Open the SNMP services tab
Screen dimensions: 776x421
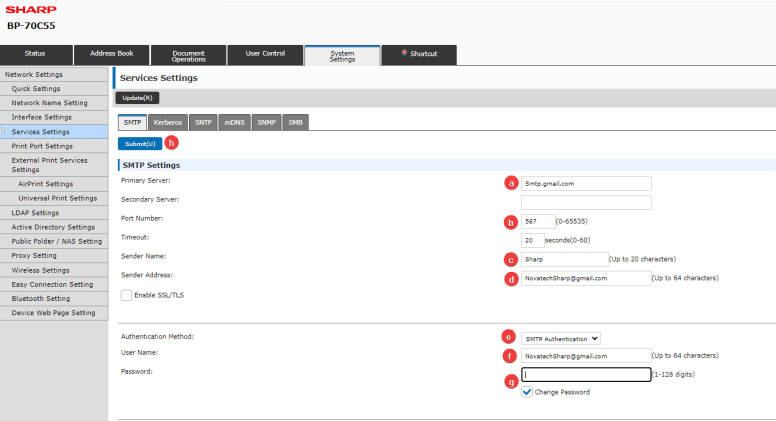[266, 122]
